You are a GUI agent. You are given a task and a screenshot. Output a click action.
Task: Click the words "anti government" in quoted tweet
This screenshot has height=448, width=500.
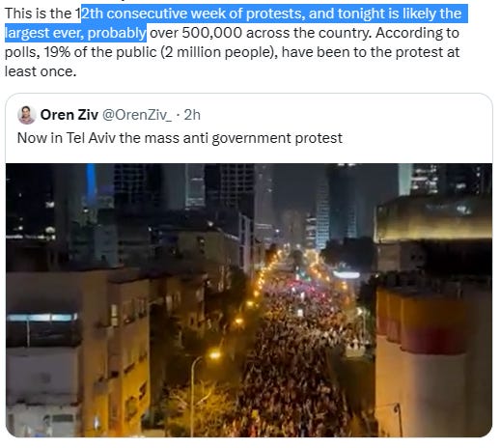point(237,138)
